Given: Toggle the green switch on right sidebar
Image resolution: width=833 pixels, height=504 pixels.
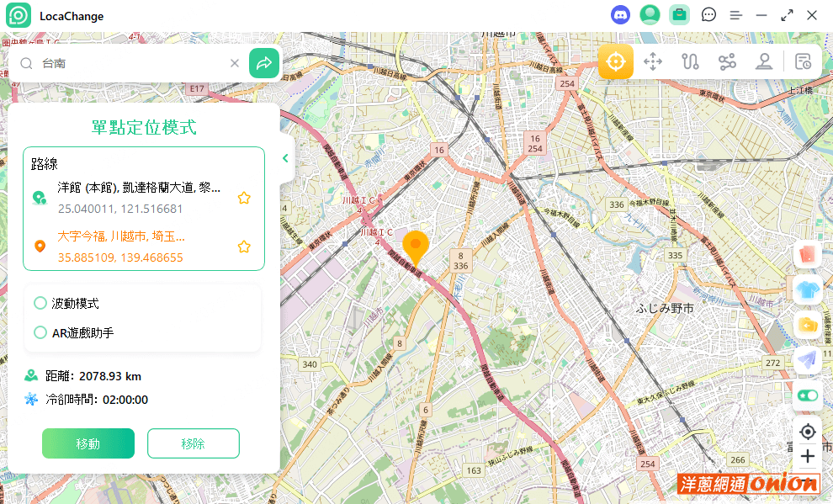Looking at the screenshot, I should (x=808, y=395).
